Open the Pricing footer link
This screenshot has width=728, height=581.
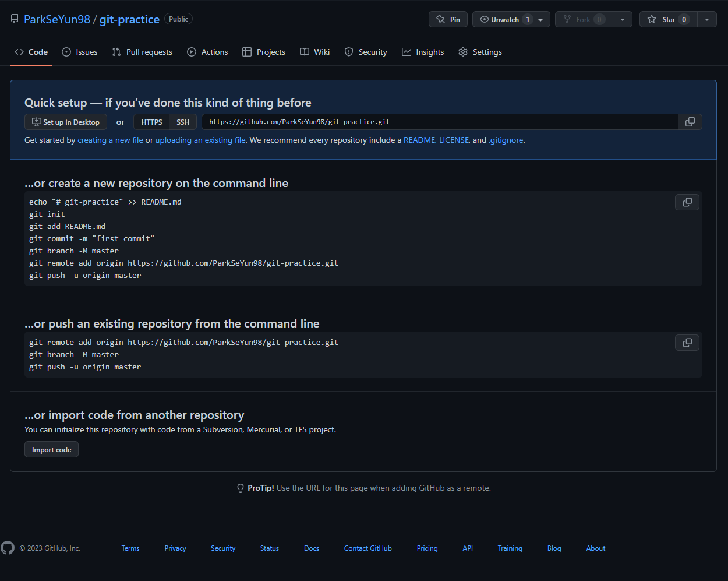coord(427,548)
